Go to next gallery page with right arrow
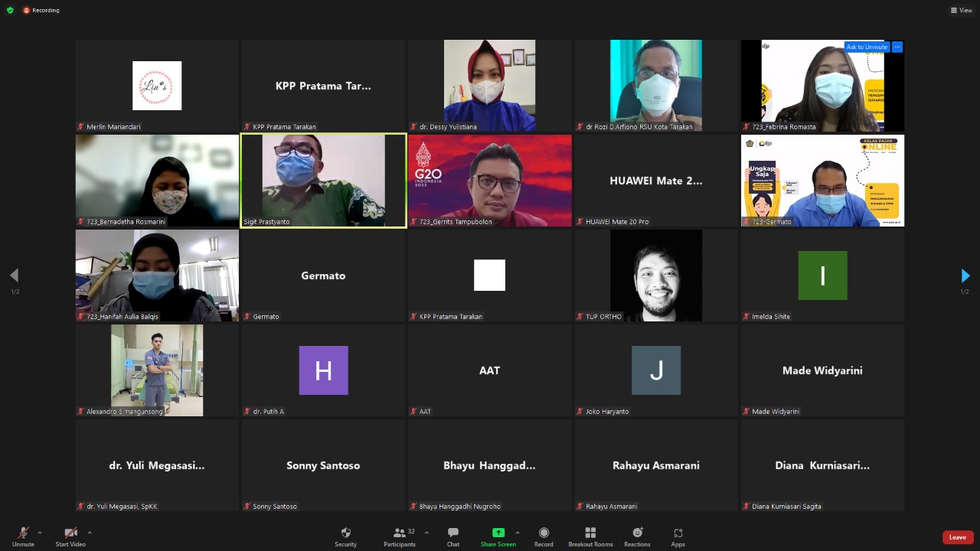The height and width of the screenshot is (551, 980). 965,275
